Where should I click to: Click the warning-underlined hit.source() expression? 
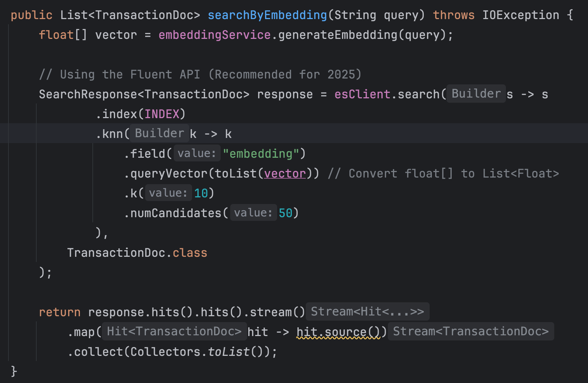pos(338,332)
